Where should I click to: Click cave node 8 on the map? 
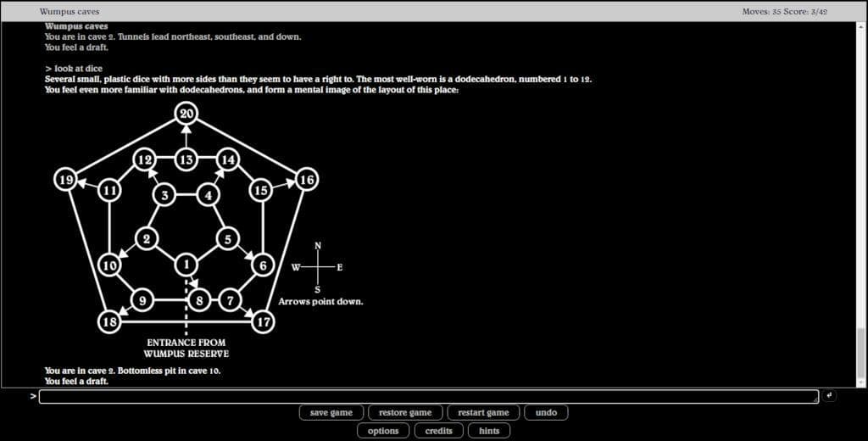[199, 301]
